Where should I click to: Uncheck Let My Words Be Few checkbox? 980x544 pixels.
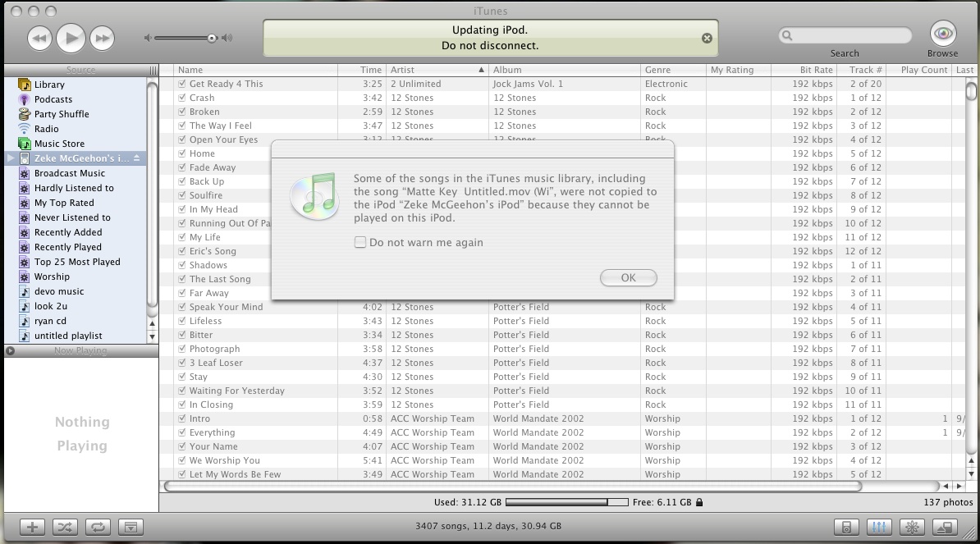click(182, 475)
